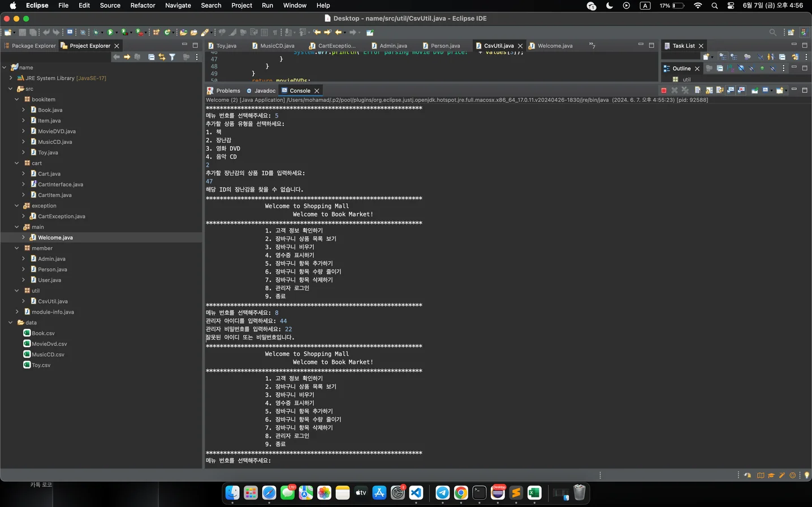Expand the JRE System Library node
The height and width of the screenshot is (507, 812).
pos(11,78)
